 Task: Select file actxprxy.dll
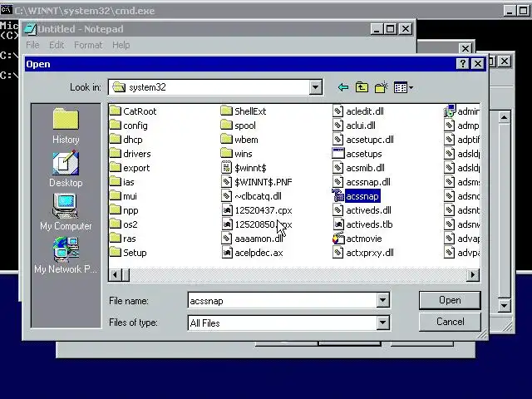(363, 253)
